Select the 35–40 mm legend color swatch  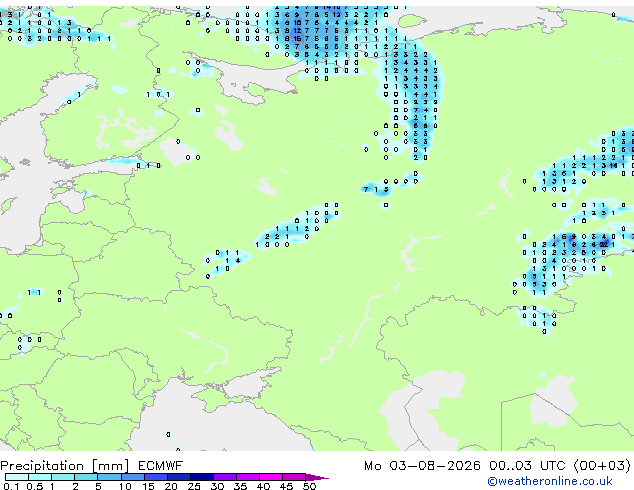tap(247, 477)
